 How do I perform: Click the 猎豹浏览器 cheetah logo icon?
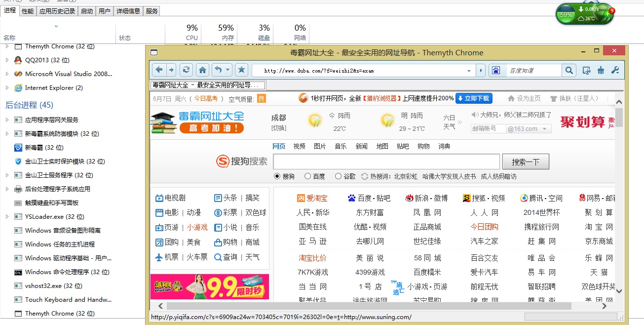(x=303, y=98)
